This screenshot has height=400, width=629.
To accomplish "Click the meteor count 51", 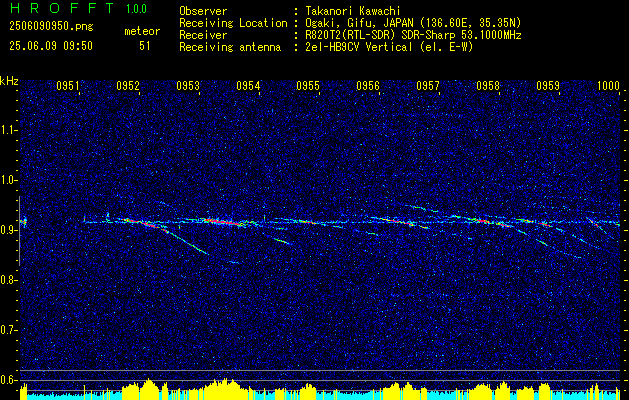I will point(145,46).
